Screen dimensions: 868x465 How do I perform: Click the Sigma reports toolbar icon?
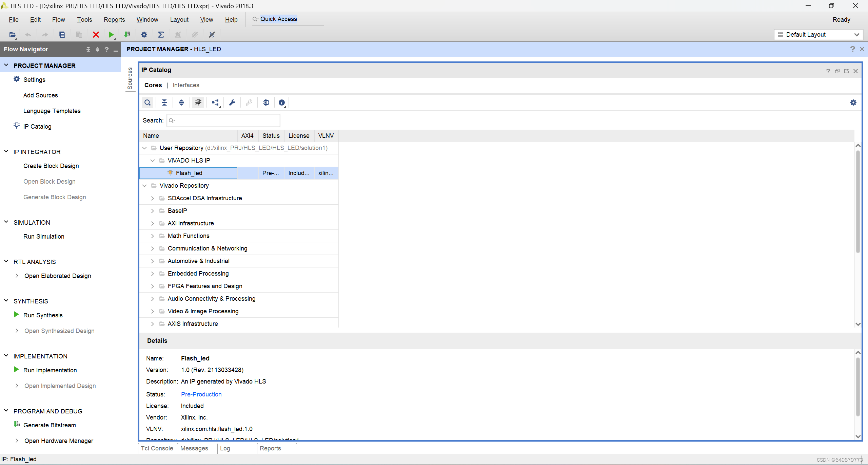pyautogui.click(x=161, y=35)
